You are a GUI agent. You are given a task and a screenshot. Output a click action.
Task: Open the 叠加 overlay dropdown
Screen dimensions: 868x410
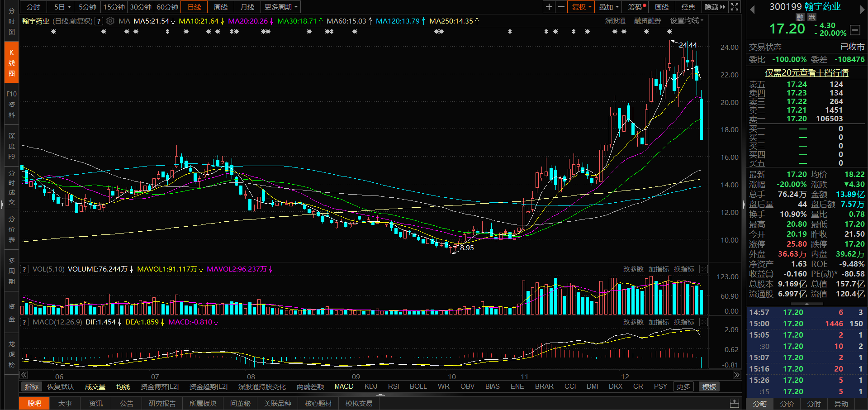(609, 7)
